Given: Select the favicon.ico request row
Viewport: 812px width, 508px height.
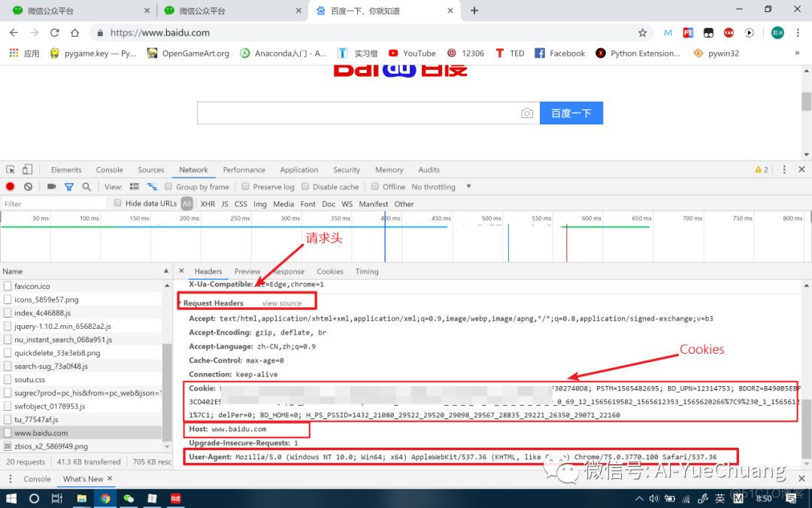Looking at the screenshot, I should pos(81,286).
